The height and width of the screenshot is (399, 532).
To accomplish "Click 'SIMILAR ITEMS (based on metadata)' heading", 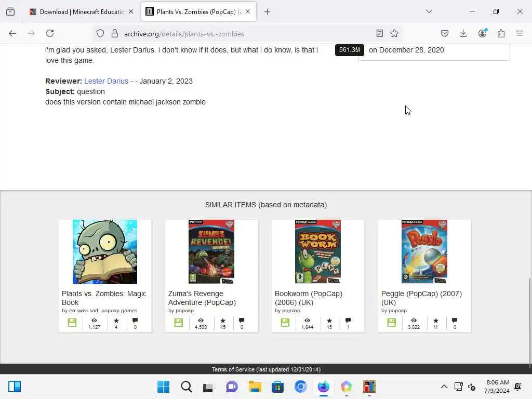I will tap(266, 205).
